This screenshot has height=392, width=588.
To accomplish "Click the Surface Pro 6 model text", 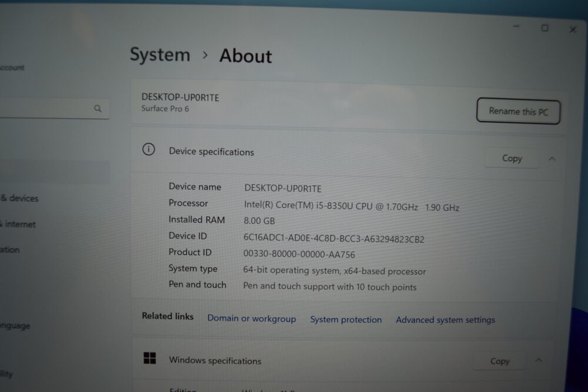I will (165, 109).
